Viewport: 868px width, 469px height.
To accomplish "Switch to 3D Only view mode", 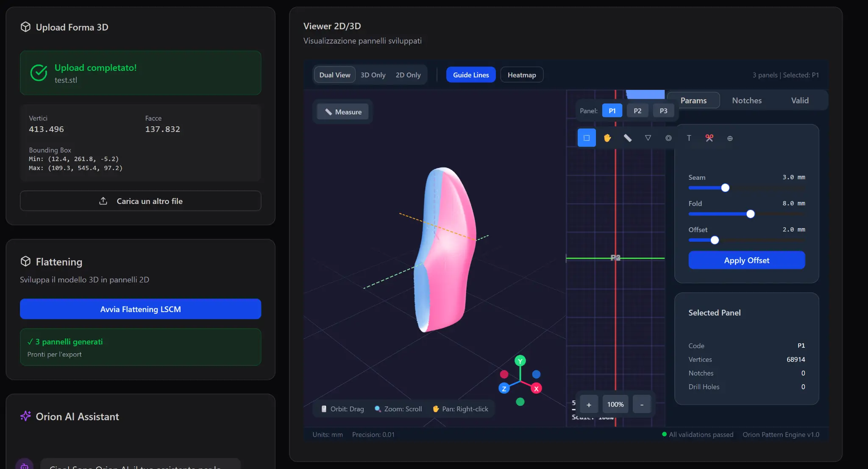I will click(373, 75).
